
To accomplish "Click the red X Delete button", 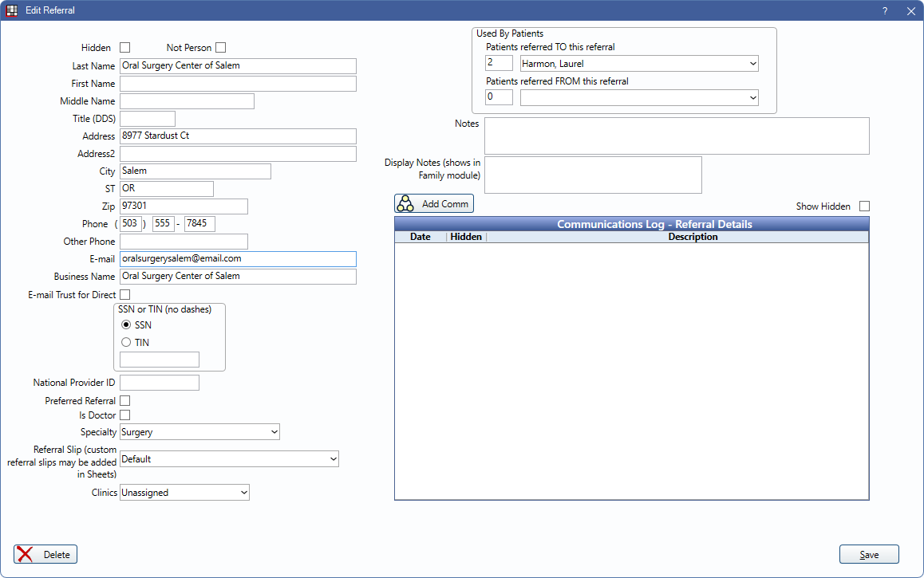I will point(45,555).
